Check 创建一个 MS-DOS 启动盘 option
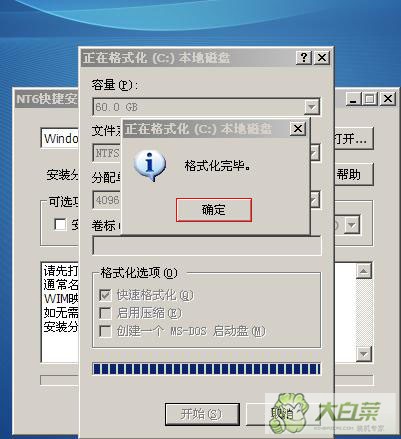 click(105, 331)
